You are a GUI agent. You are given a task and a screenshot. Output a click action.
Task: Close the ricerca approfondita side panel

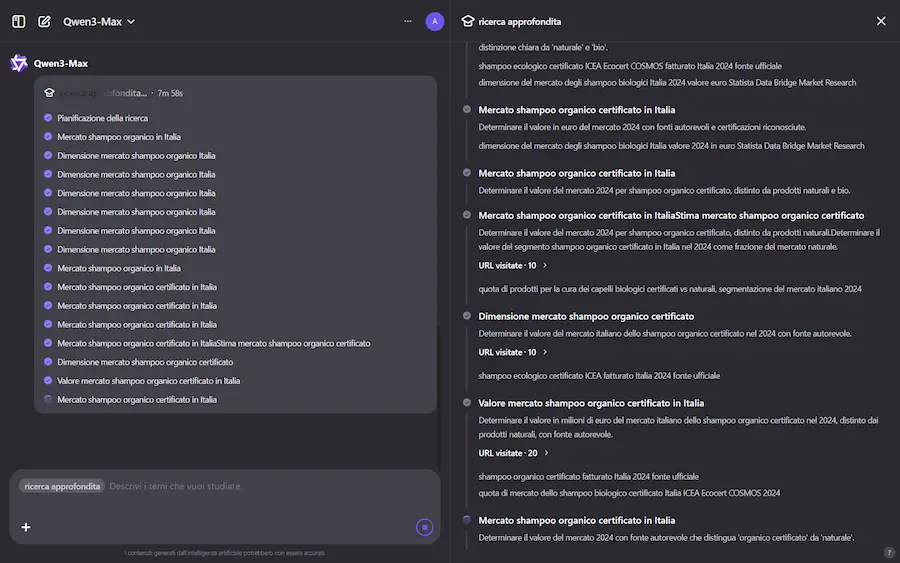pyautogui.click(x=881, y=21)
